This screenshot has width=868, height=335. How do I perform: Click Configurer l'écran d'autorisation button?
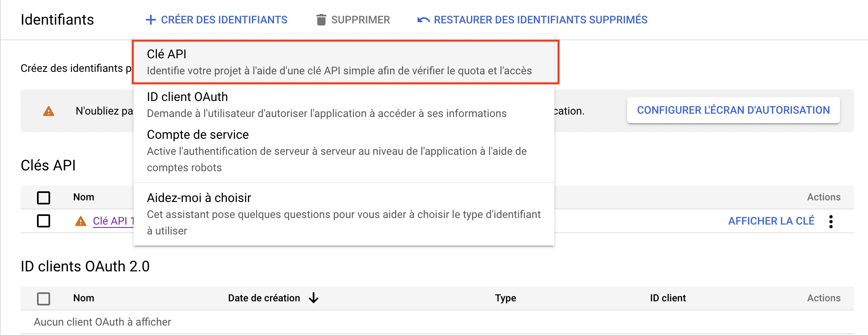tap(733, 110)
